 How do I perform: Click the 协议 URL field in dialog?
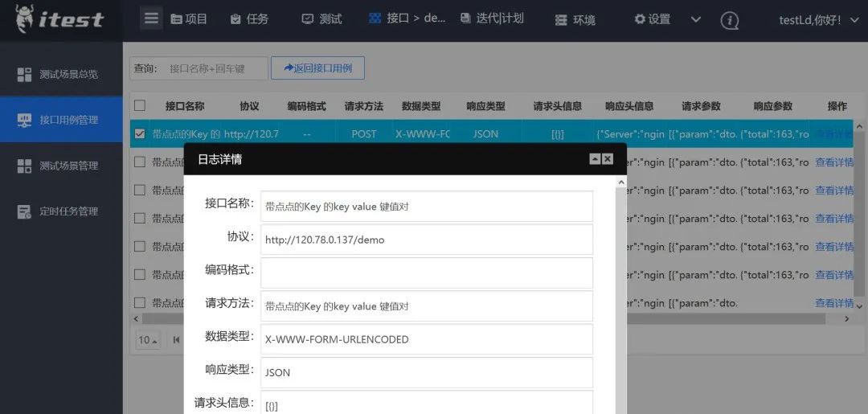pyautogui.click(x=427, y=240)
